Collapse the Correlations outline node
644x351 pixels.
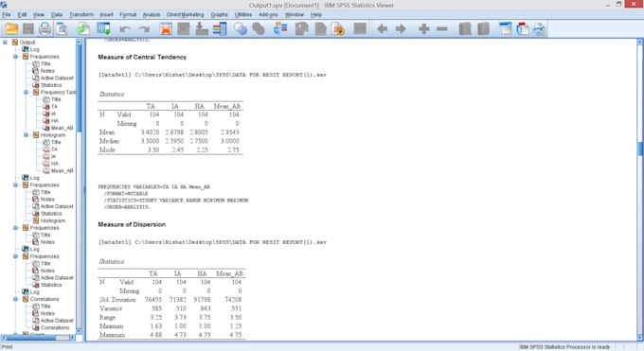(15, 299)
